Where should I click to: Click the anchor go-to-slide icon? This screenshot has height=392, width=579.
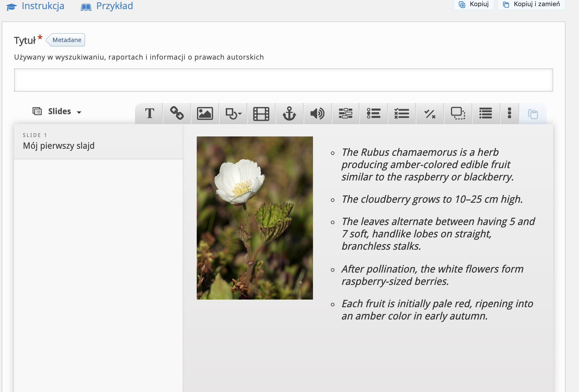click(289, 113)
